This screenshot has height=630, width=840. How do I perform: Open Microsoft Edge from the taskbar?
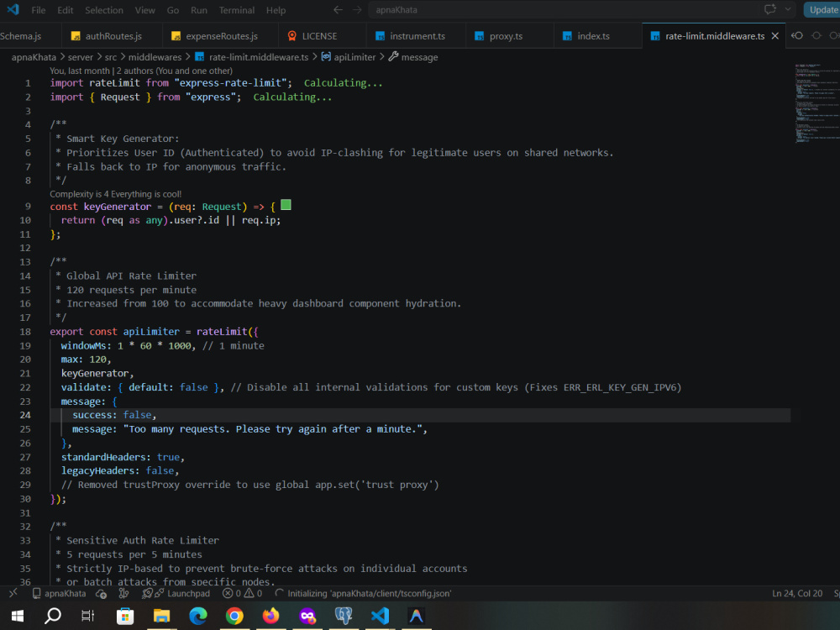tap(197, 616)
